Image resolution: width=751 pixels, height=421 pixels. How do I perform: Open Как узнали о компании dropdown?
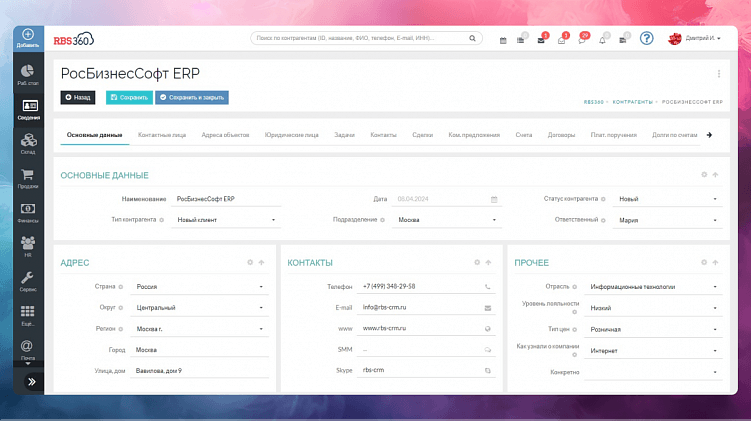(653, 351)
